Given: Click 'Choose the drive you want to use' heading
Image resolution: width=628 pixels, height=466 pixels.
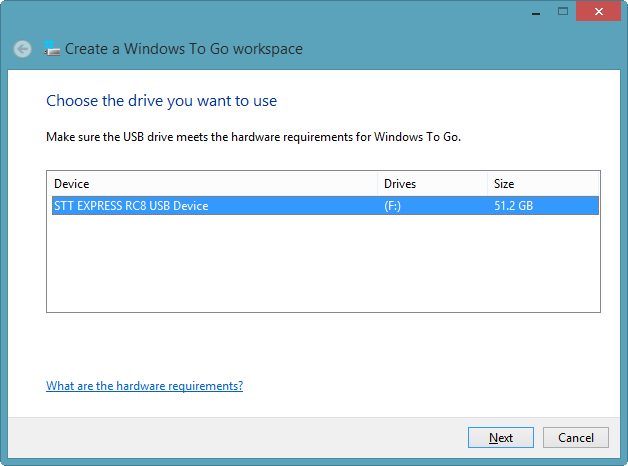Looking at the screenshot, I should click(161, 101).
